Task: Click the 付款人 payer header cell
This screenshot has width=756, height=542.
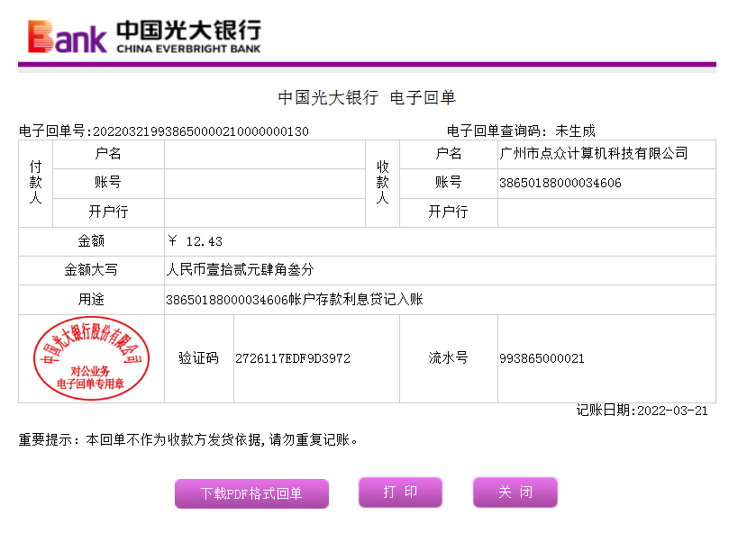Action: 36,183
